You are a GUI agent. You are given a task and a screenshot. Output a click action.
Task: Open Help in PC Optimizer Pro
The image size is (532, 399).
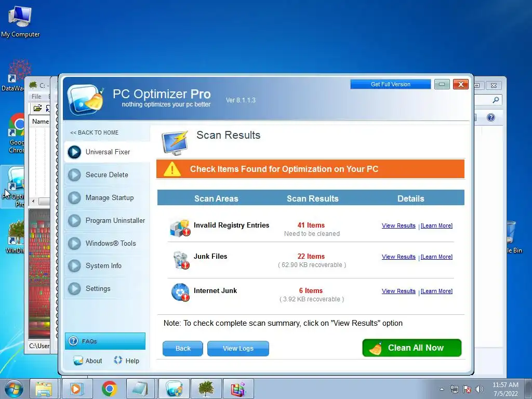[x=127, y=361]
